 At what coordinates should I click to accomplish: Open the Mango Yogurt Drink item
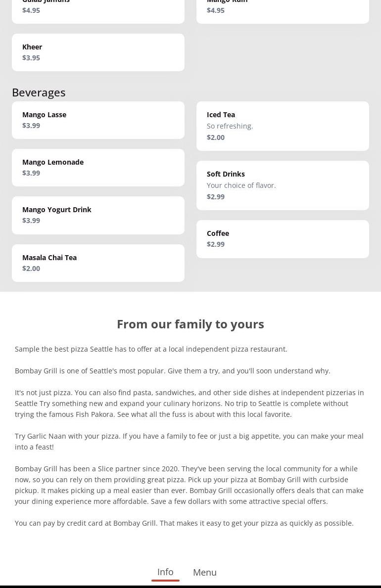click(x=98, y=215)
